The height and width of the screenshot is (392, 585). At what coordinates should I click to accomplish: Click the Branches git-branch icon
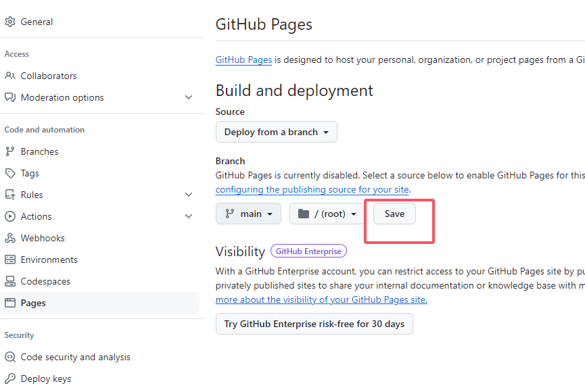10,151
